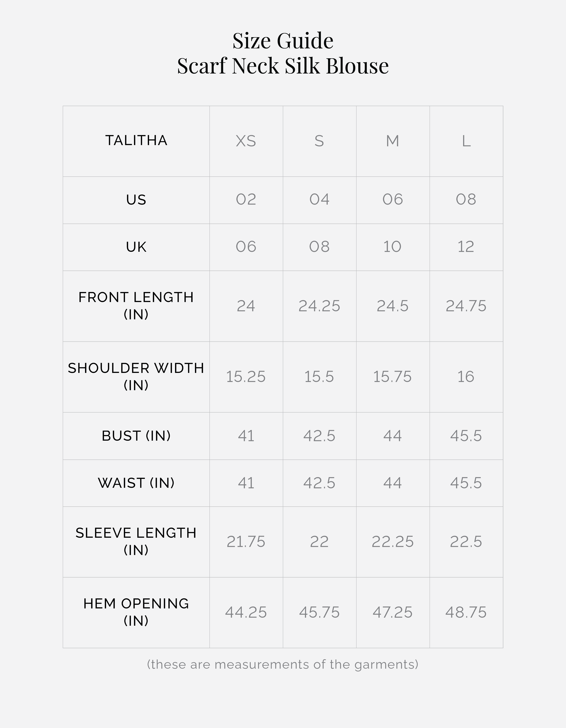Click the Front Length (IN) row label
Image resolution: width=566 pixels, height=728 pixels.
click(x=136, y=305)
